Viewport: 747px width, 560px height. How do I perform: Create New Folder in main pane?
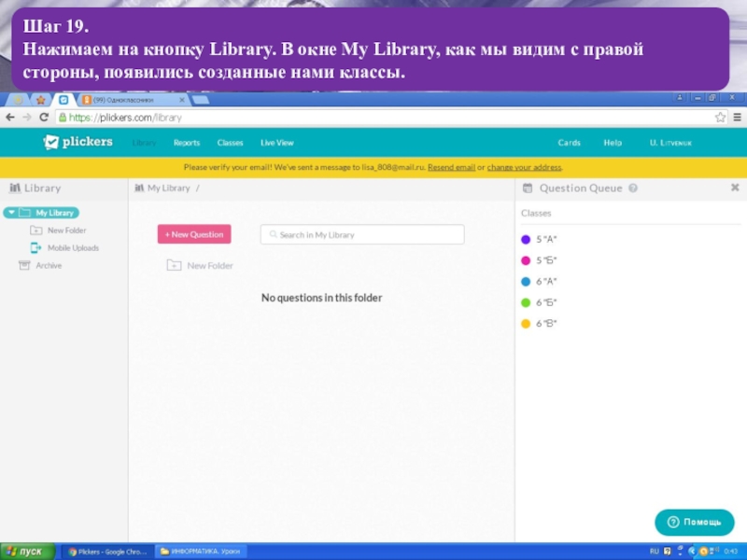click(x=209, y=266)
